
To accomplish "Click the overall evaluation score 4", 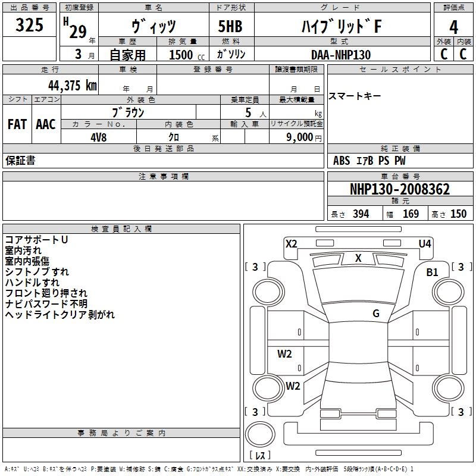I will 453,27.
